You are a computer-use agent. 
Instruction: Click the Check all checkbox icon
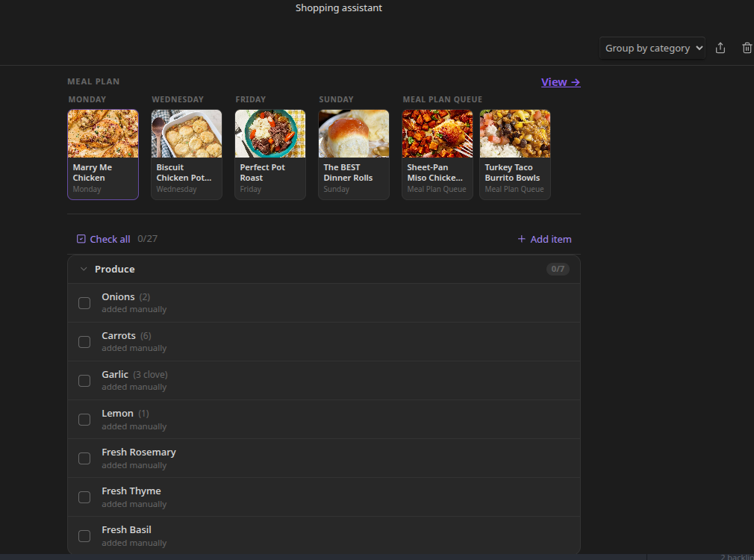(81, 239)
